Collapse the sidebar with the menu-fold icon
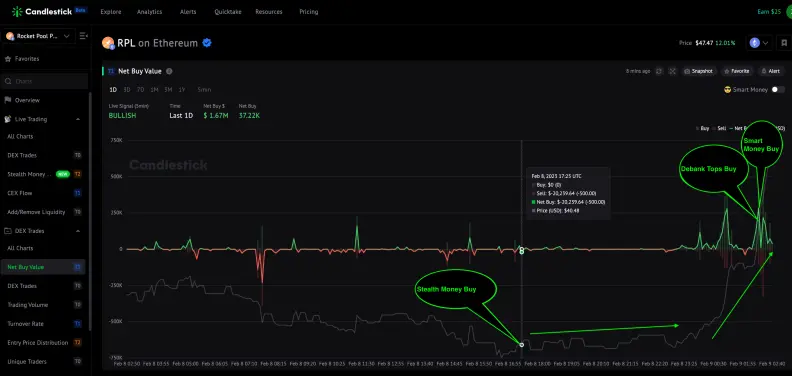This screenshot has height=376, width=792. pos(83,36)
